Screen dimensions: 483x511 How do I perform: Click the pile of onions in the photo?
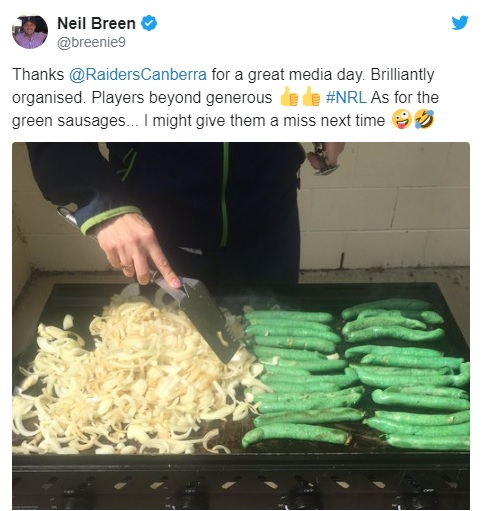(133, 373)
